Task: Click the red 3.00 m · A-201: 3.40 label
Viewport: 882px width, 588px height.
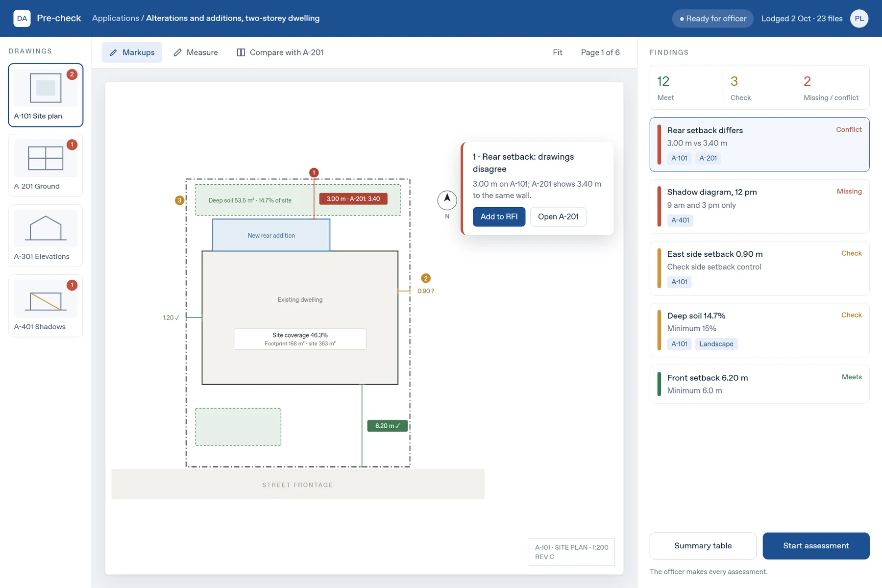Action: pyautogui.click(x=353, y=199)
